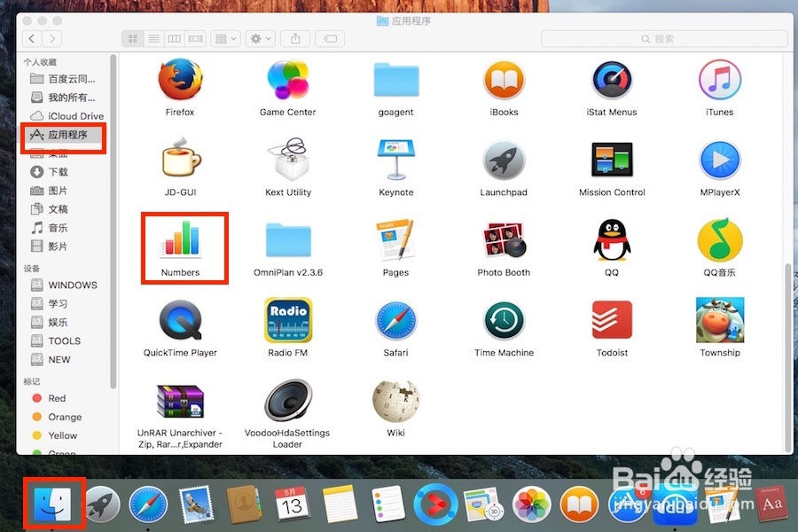This screenshot has height=532, width=798.
Task: Open the goagent folder
Action: tap(396, 80)
